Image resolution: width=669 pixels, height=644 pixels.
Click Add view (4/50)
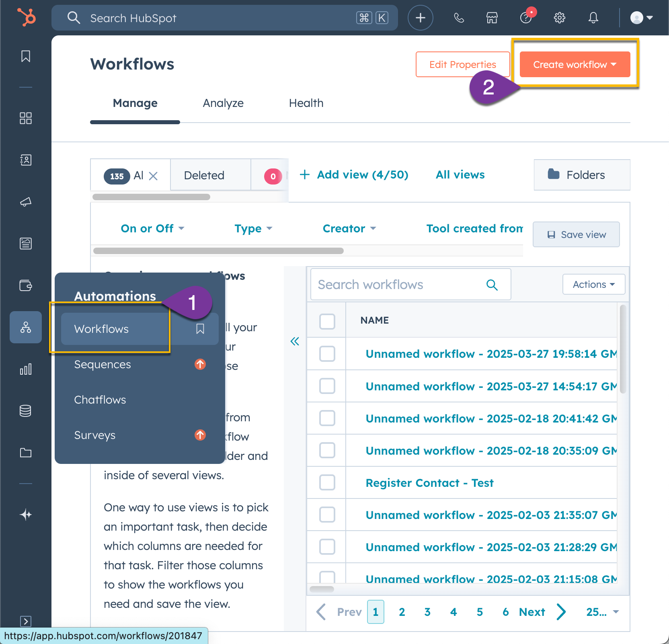pos(354,174)
